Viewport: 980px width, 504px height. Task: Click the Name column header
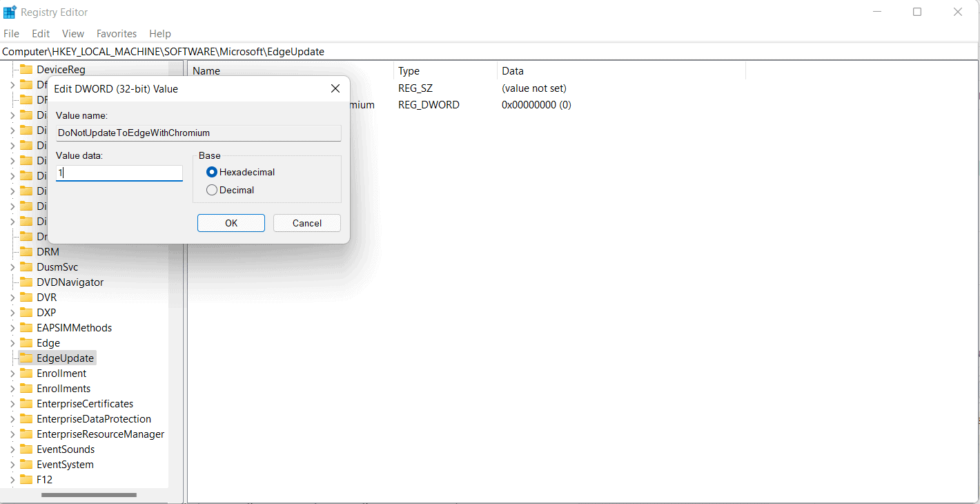pyautogui.click(x=291, y=70)
